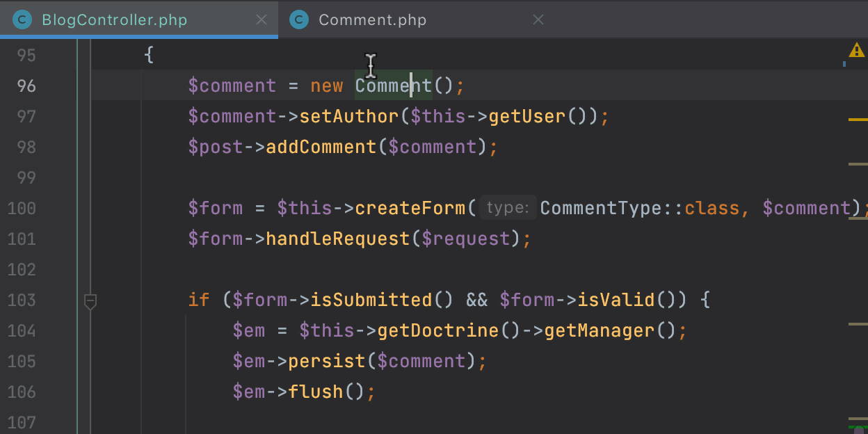Click the class icon on BlogController.php tab
868x434 pixels.
[22, 20]
